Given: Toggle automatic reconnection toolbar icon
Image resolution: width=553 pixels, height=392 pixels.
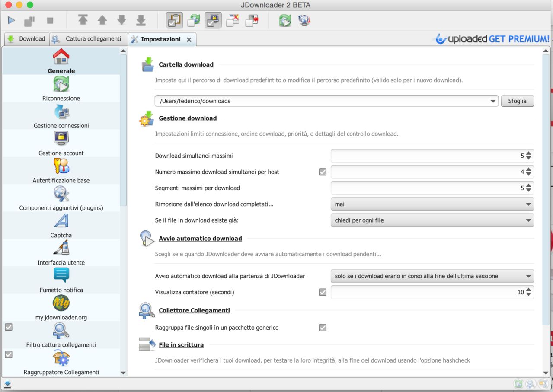Looking at the screenshot, I should pyautogui.click(x=194, y=20).
